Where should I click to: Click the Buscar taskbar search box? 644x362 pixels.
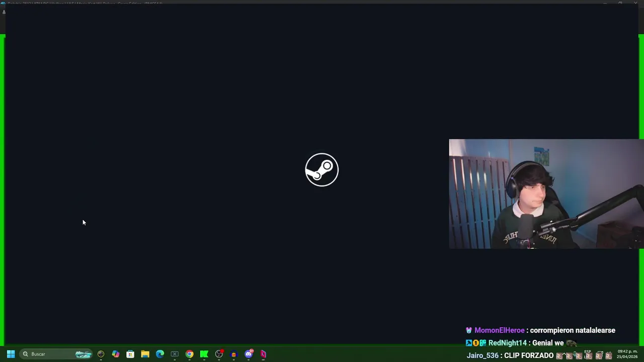tap(57, 354)
